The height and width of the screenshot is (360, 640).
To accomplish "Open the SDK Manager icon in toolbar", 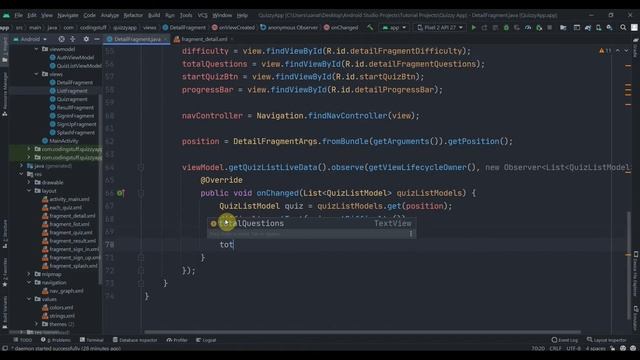I will (x=609, y=27).
